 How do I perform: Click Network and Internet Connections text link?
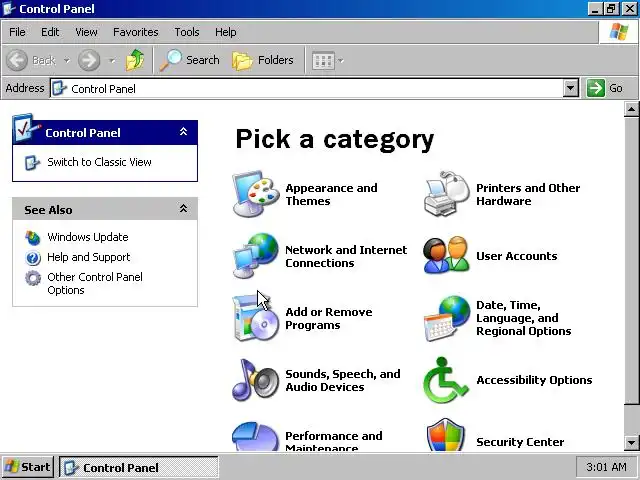click(x=346, y=256)
